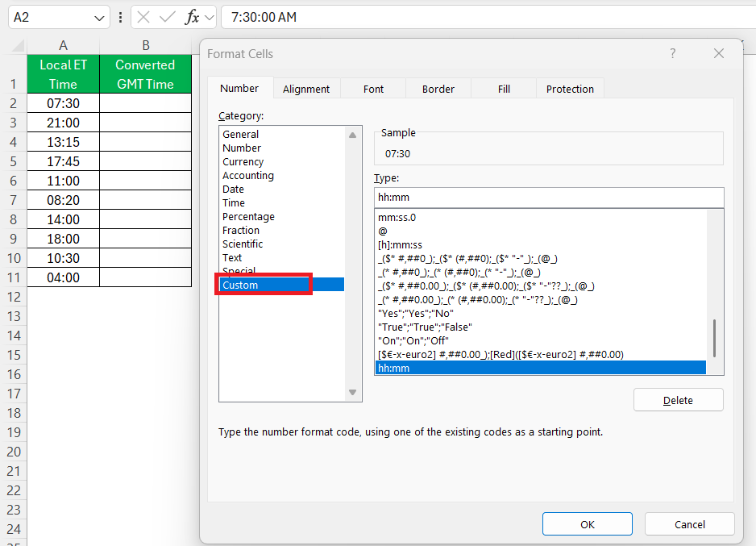
Task: Close the Format Cells dialog
Action: tap(718, 53)
